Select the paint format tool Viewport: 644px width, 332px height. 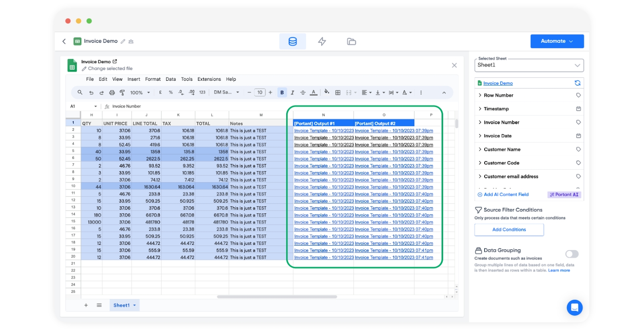(122, 92)
